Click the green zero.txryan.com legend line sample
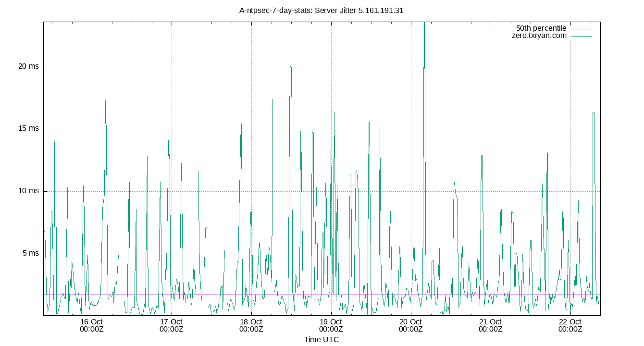This screenshot has width=644, height=346. click(582, 36)
